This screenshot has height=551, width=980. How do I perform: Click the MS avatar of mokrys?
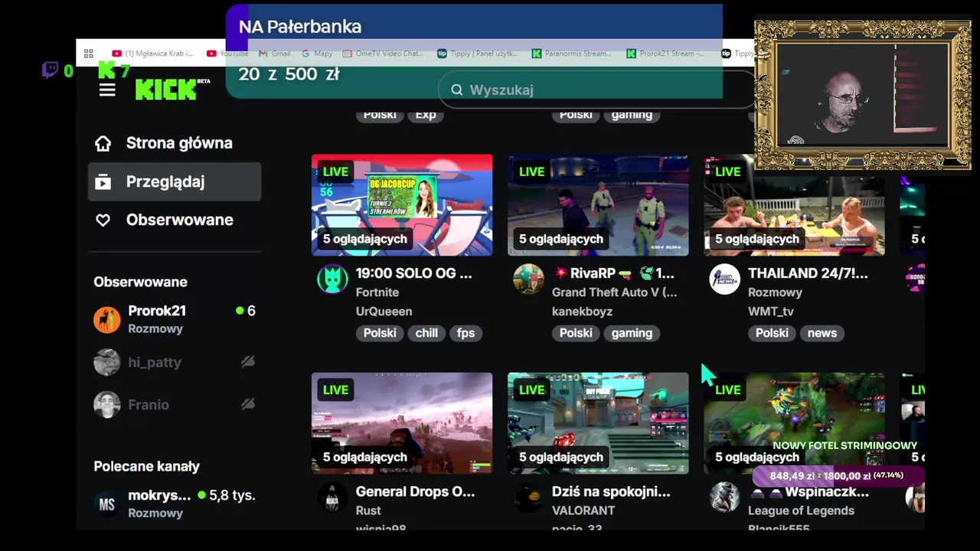[107, 504]
